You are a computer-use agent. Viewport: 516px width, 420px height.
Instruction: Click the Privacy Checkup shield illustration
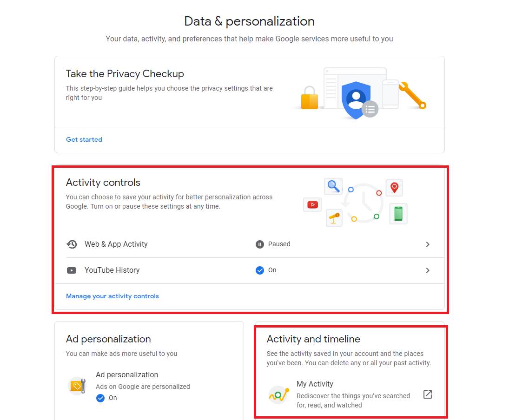[356, 99]
